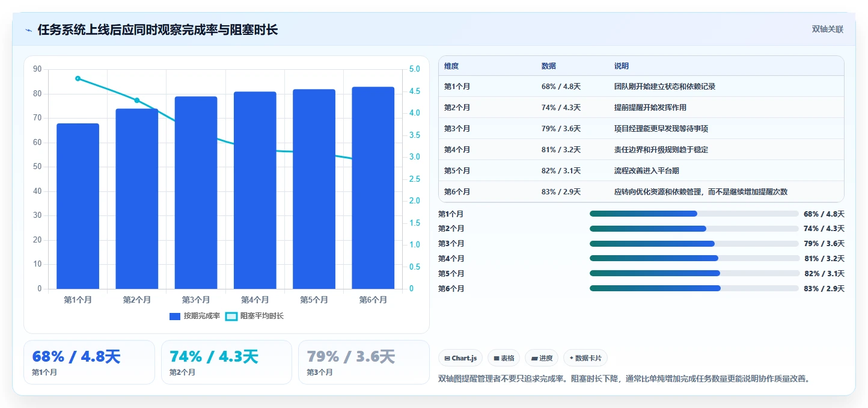The height and width of the screenshot is (408, 868).
Task: Click table cell 74% / 4.3天
Action: point(561,108)
